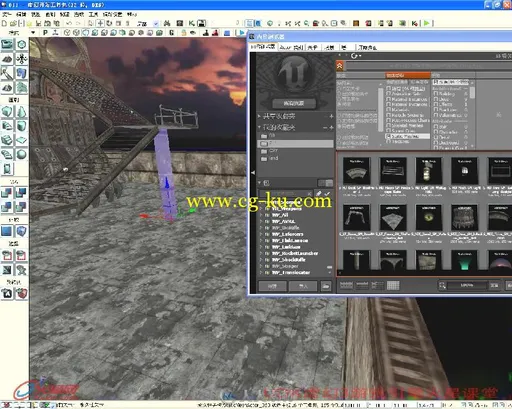Click the edit collections button under the Unreal logo

pyautogui.click(x=294, y=103)
